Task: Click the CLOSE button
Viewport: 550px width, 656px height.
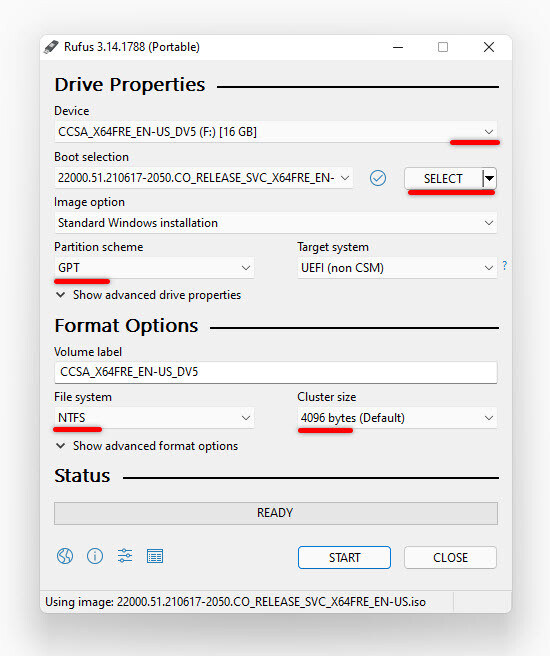Action: (x=450, y=557)
